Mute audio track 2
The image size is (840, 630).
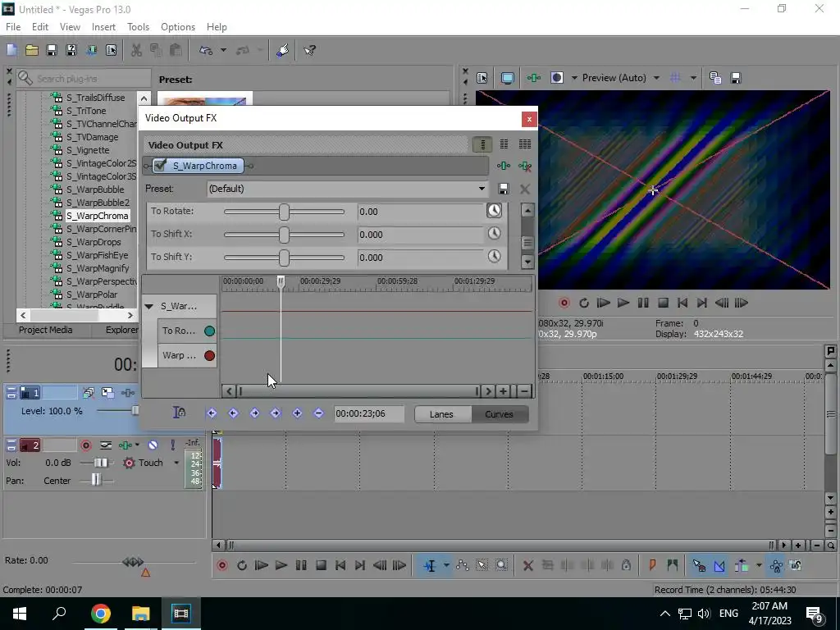coord(153,445)
